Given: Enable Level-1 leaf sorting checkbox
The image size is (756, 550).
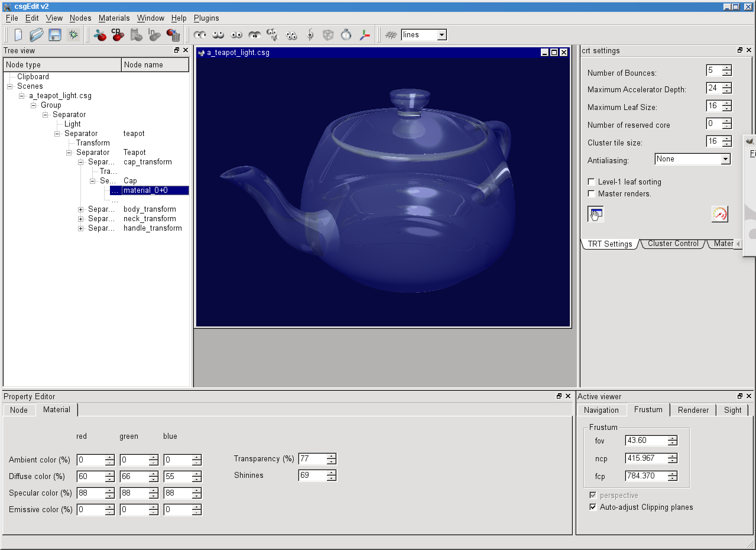Looking at the screenshot, I should click(x=592, y=182).
